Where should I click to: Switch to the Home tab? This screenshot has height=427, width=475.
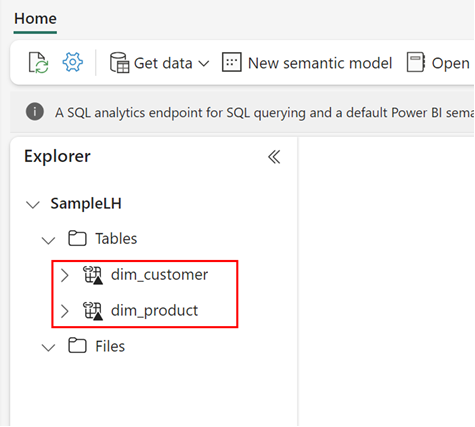pyautogui.click(x=35, y=19)
